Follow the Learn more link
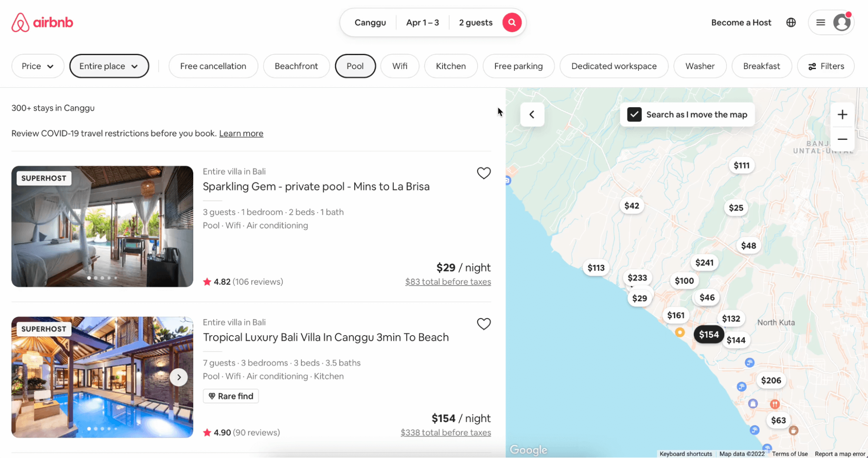This screenshot has width=868, height=458. pos(241,133)
